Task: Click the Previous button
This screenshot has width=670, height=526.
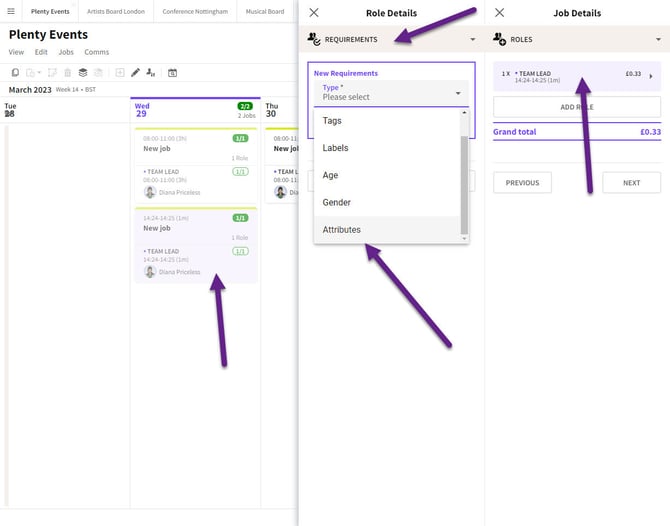Action: (x=522, y=183)
